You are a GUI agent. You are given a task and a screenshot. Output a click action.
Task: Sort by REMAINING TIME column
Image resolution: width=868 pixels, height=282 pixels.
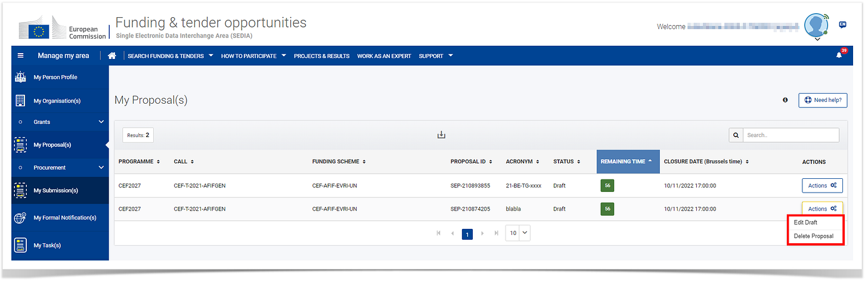coord(628,162)
